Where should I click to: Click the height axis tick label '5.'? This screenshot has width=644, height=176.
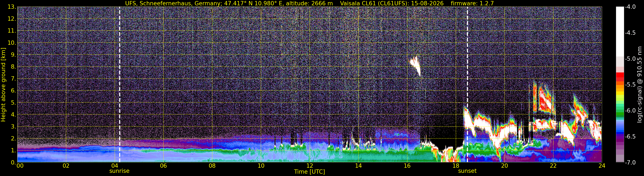tap(13, 103)
